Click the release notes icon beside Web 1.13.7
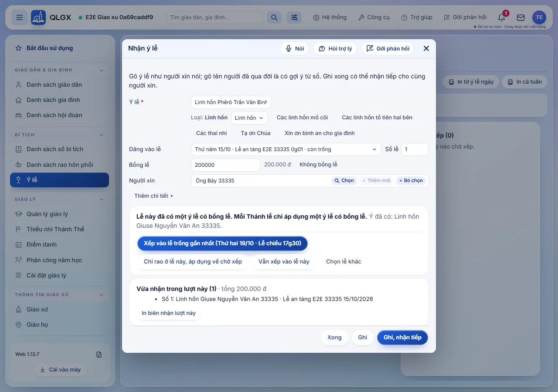This screenshot has height=392, width=558. 99,355
